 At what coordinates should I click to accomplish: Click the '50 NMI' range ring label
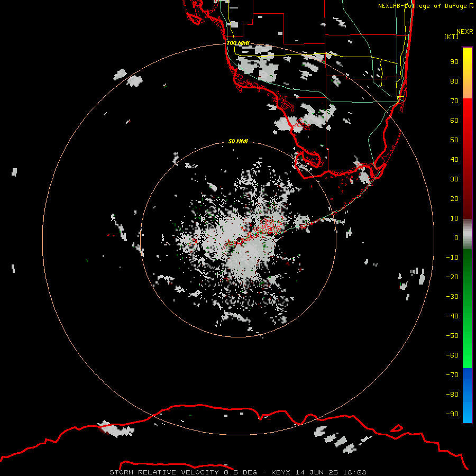point(238,141)
